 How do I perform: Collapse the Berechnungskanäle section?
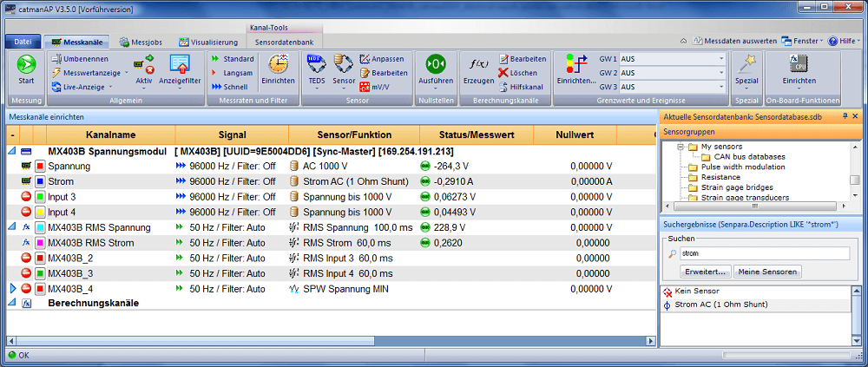(12, 304)
